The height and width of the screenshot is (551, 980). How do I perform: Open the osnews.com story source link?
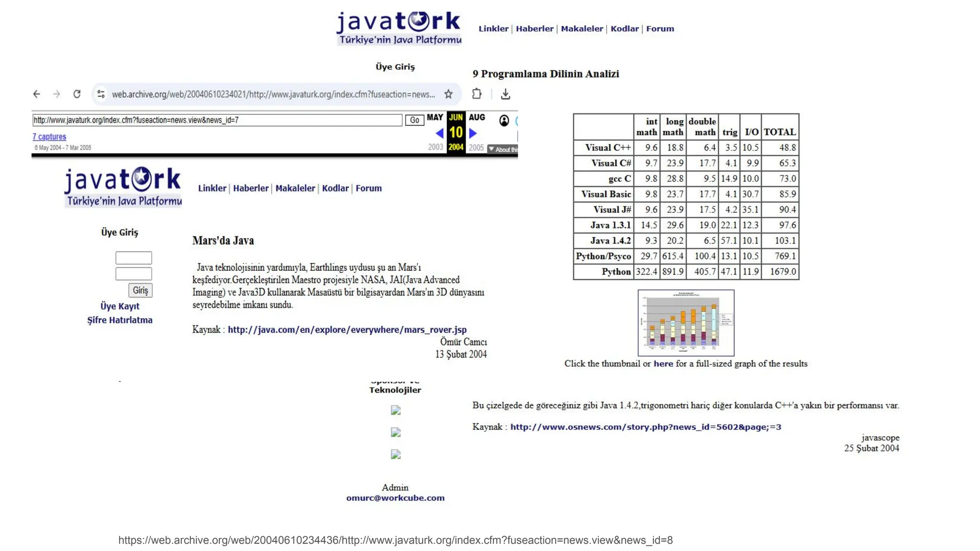646,427
